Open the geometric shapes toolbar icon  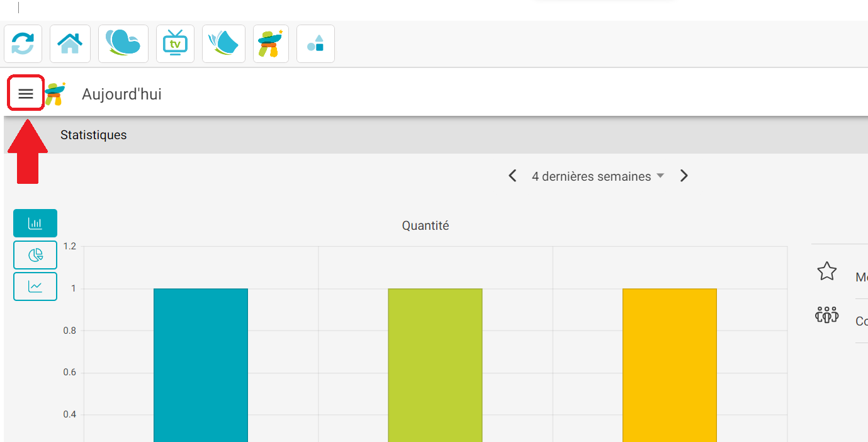315,44
